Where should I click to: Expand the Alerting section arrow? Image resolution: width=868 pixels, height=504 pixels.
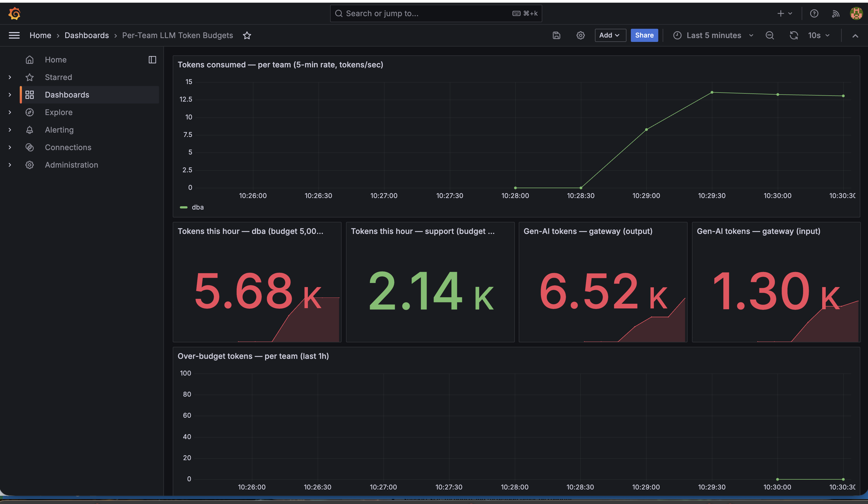click(10, 130)
